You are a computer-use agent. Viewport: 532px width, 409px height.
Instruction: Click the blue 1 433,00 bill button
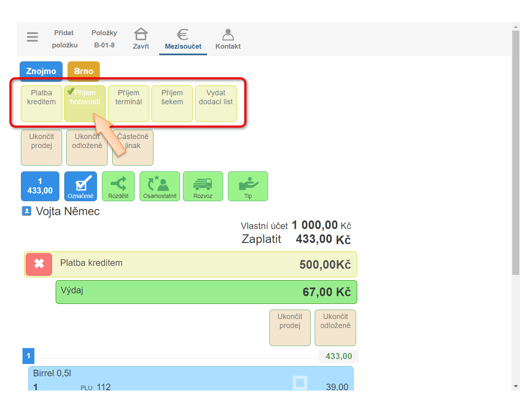[x=40, y=186]
